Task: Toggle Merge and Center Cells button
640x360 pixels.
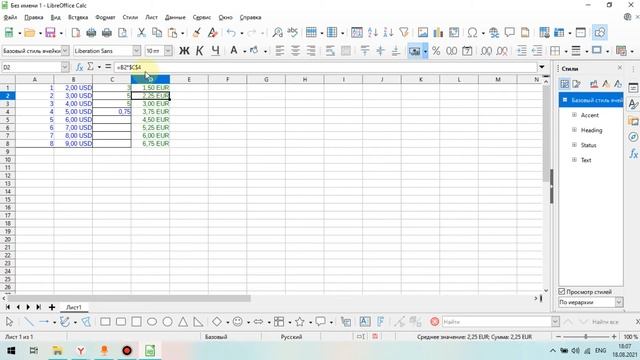Action: coord(345,51)
